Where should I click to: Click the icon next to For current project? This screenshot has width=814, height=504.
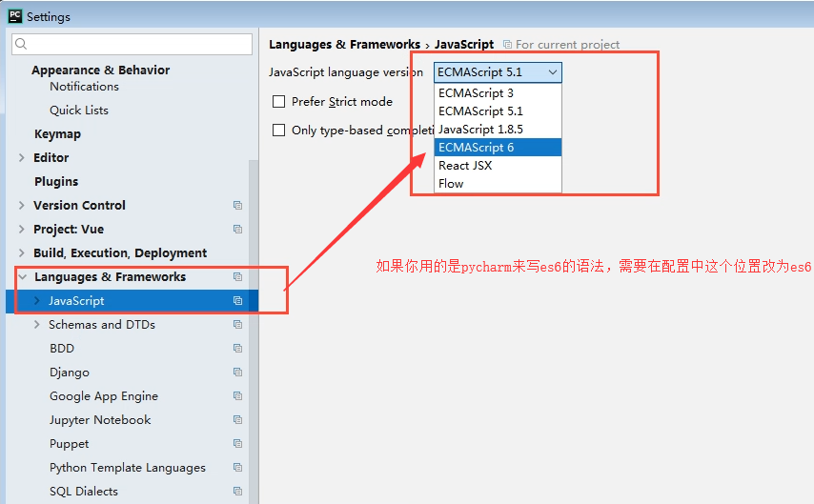coord(508,45)
